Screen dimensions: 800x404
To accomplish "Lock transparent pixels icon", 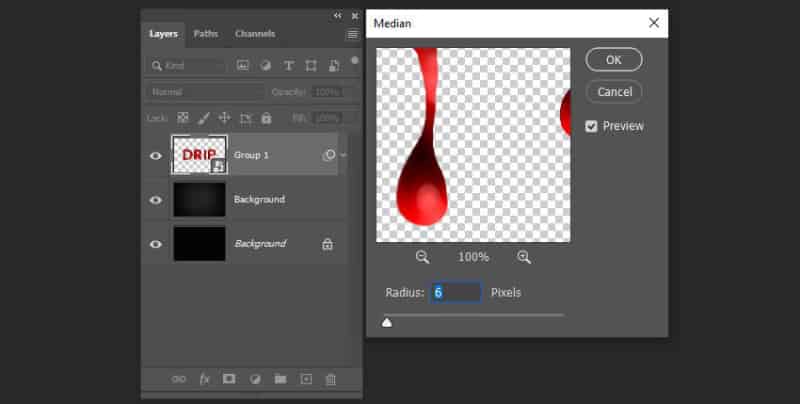I will pos(183,118).
